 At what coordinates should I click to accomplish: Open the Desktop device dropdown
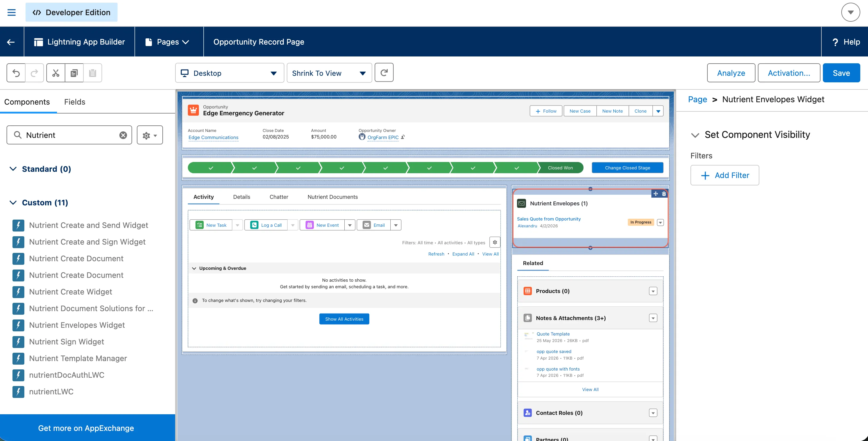click(x=229, y=73)
